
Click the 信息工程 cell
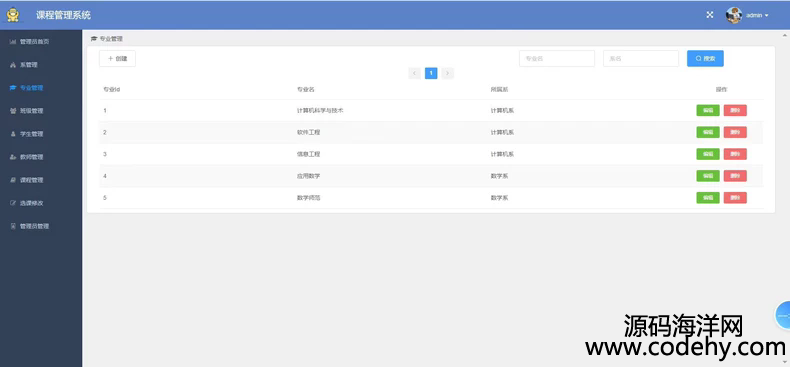point(308,154)
